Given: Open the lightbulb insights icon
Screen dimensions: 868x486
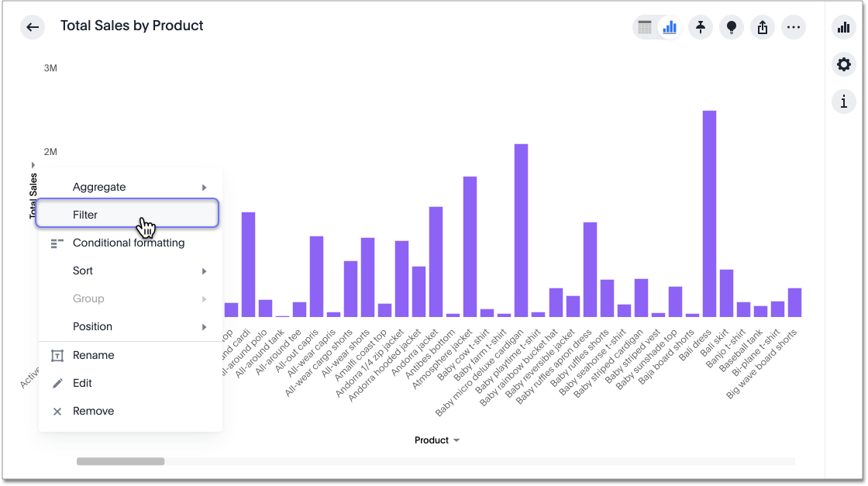Looking at the screenshot, I should 732,27.
